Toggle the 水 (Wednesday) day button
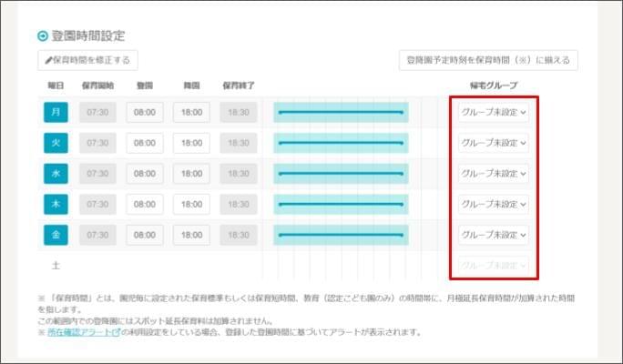Screen dimensions: 623x364 pyautogui.click(x=55, y=174)
